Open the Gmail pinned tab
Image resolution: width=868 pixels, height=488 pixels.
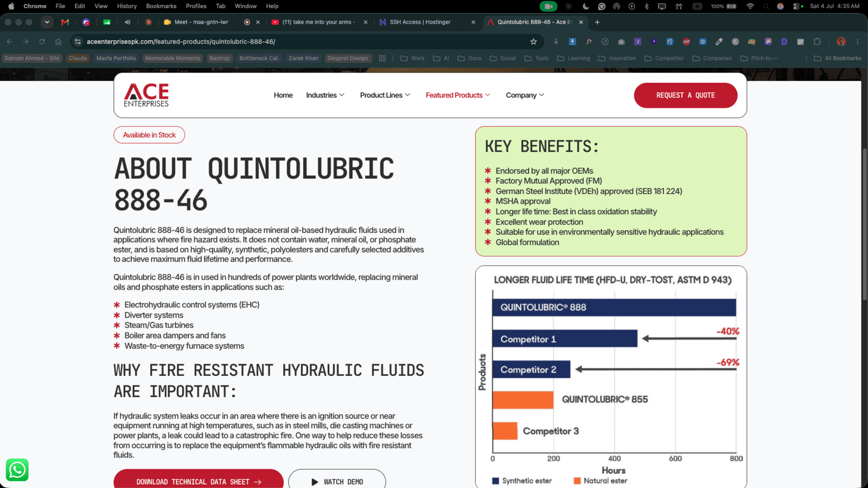(x=65, y=22)
